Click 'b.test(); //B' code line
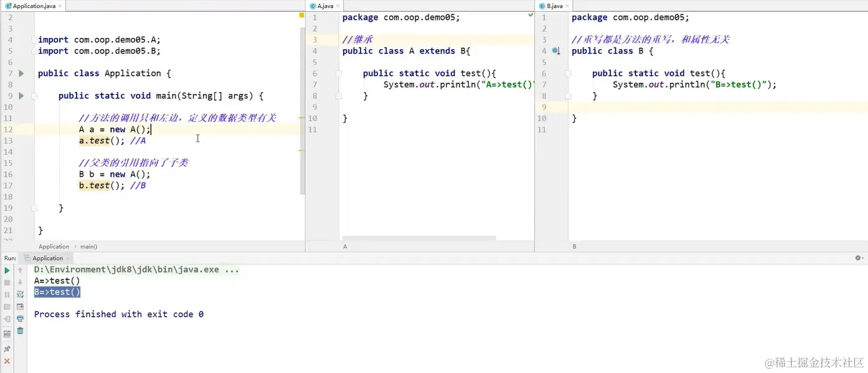The height and width of the screenshot is (373, 868). (x=112, y=186)
